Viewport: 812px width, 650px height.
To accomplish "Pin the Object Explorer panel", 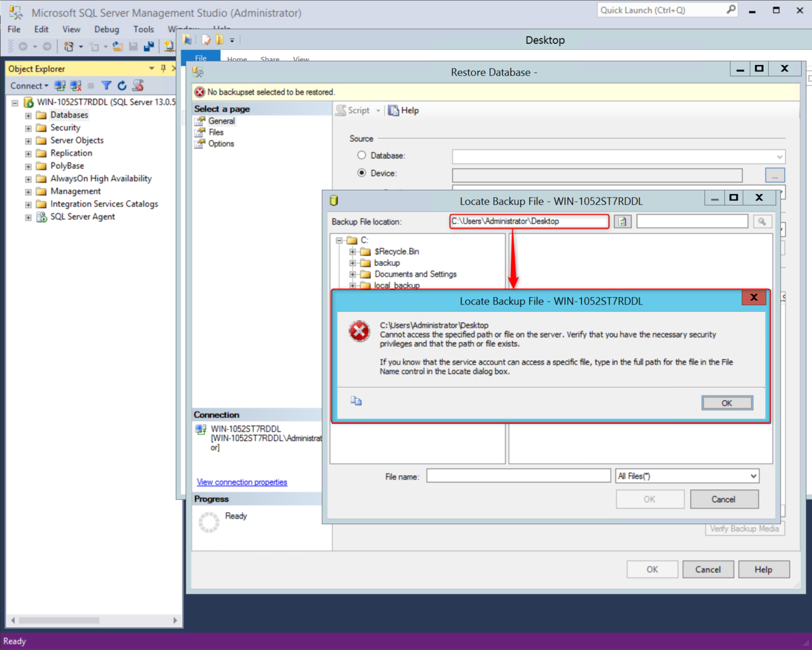I will [x=163, y=68].
